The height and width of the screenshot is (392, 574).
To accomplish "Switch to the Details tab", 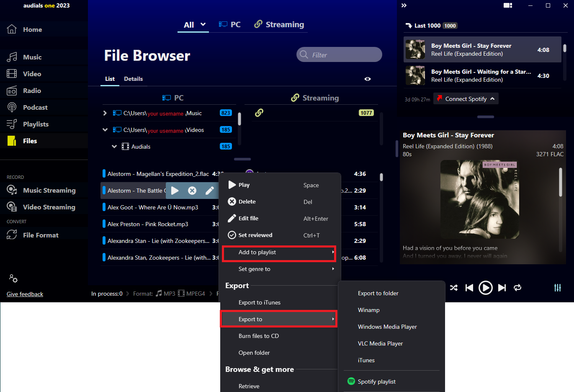I will point(133,79).
